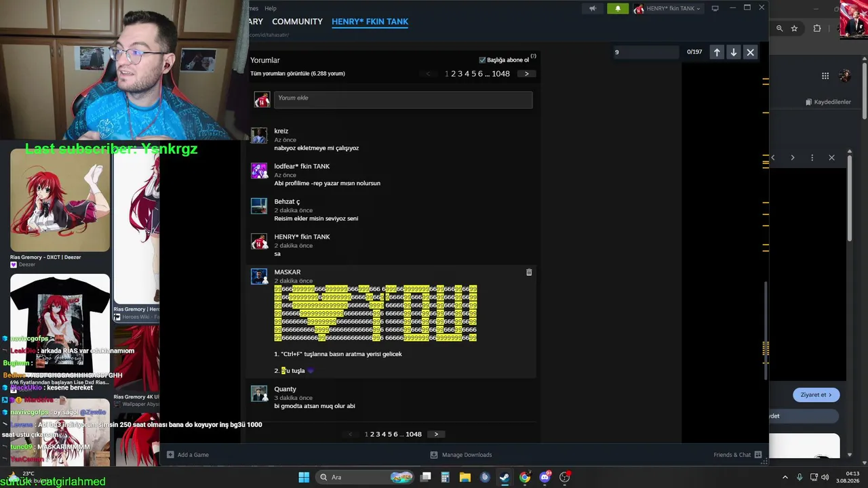868x488 pixels.
Task: Go to next comments page at bottom
Action: pyautogui.click(x=436, y=434)
